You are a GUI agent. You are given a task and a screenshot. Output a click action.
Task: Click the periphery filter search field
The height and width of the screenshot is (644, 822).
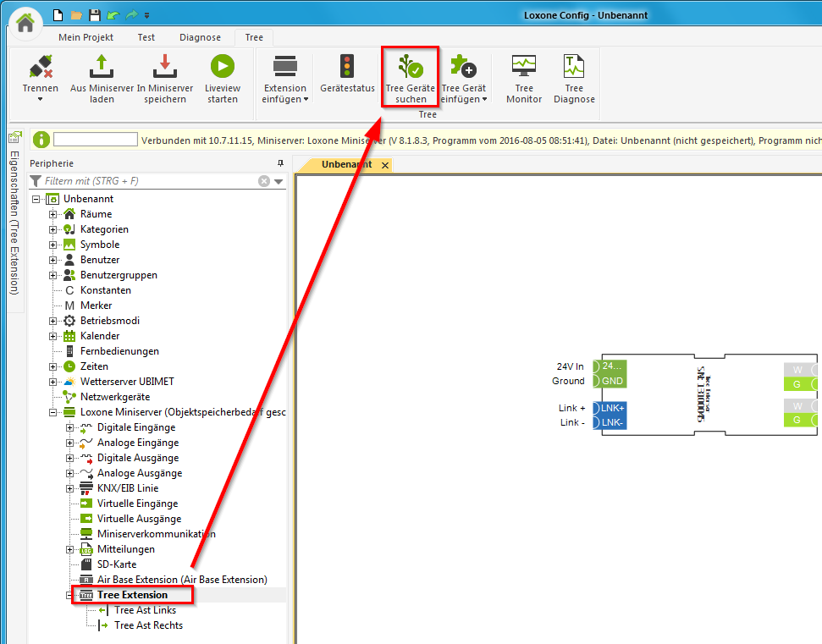coord(148,181)
